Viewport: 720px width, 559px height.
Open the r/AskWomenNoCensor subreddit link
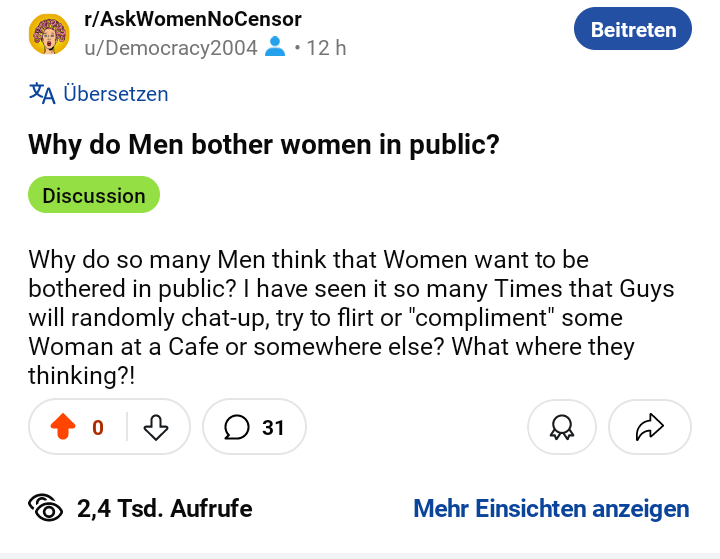(x=192, y=20)
